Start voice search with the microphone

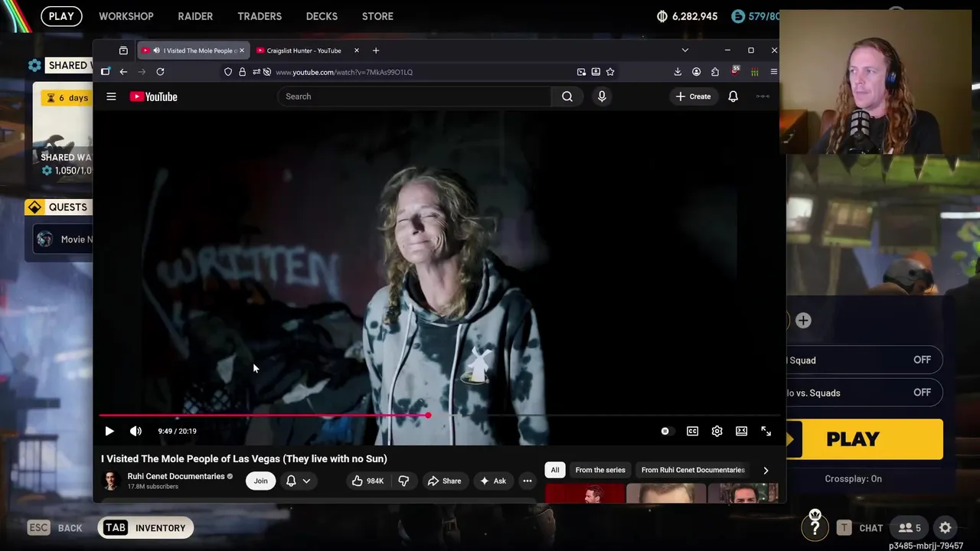coord(602,96)
